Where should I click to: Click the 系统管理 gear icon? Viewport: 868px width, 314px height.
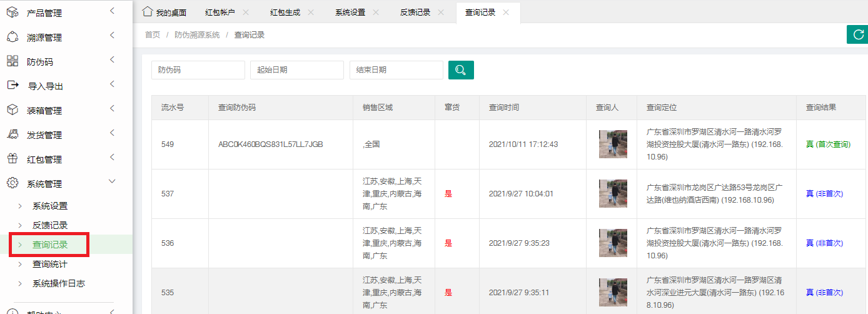pos(13,183)
